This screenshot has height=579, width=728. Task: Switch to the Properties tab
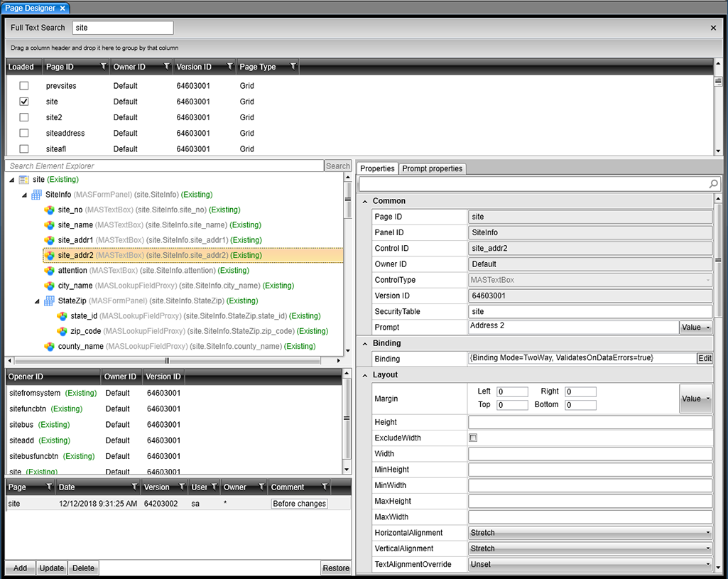pos(377,168)
